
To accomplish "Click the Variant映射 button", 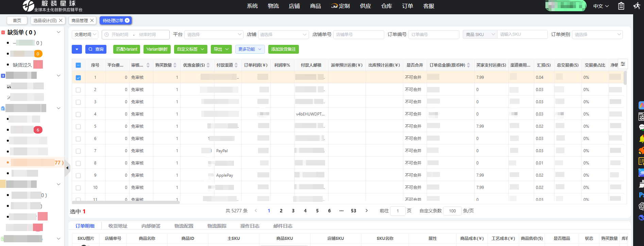I will click(x=157, y=49).
